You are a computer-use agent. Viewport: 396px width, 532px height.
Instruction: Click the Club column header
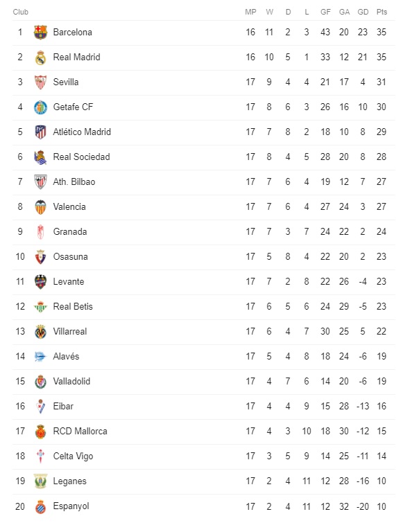(x=20, y=12)
